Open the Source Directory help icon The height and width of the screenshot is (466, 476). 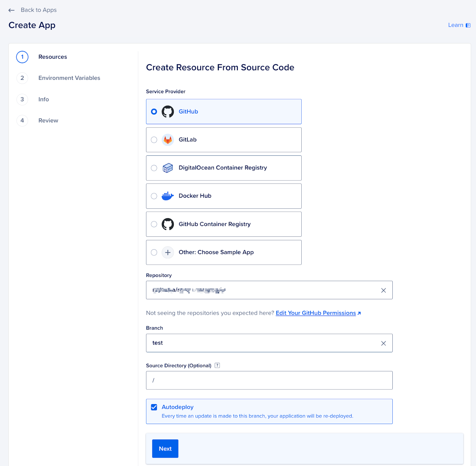click(x=217, y=365)
